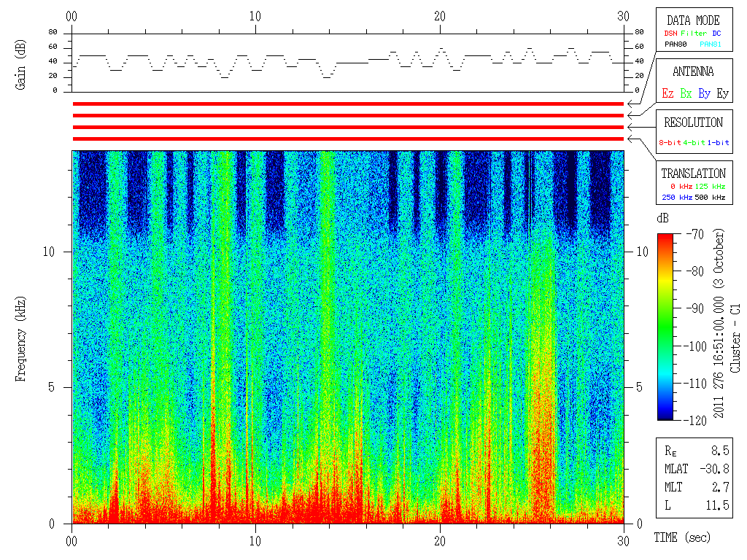Click the green Filter data mode label
Viewport: 747px width, 560px height.
[x=694, y=34]
